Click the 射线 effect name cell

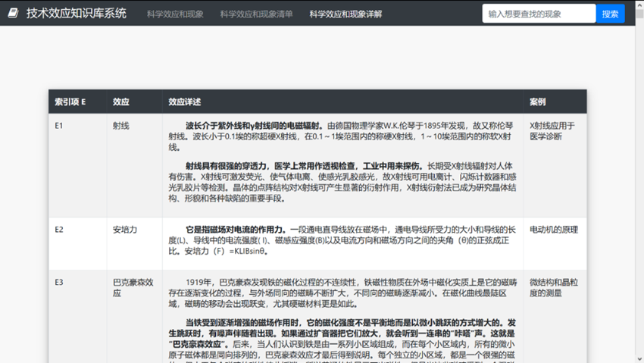click(x=134, y=165)
